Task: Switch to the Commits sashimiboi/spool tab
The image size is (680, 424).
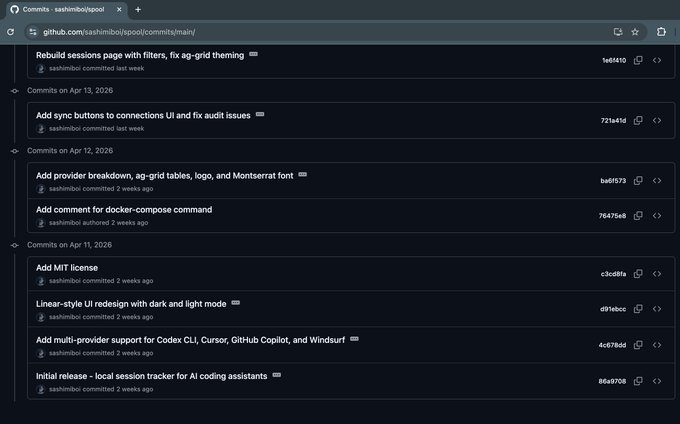Action: [66, 10]
